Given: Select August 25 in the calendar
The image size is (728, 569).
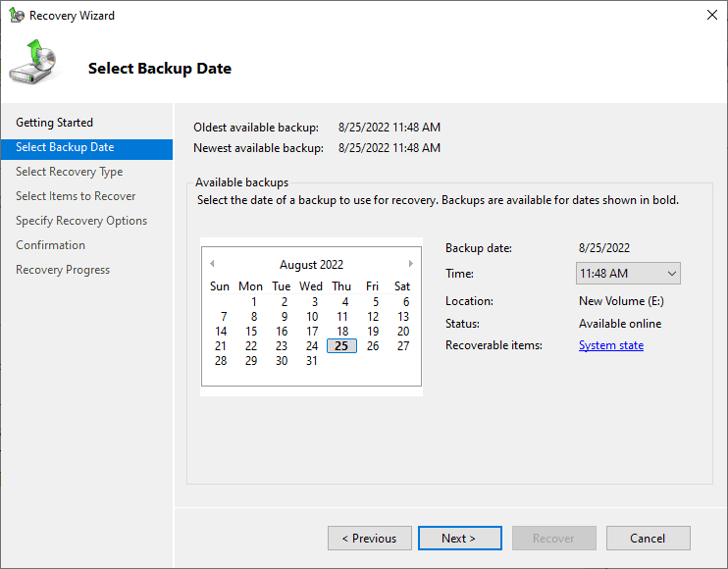Looking at the screenshot, I should (341, 345).
